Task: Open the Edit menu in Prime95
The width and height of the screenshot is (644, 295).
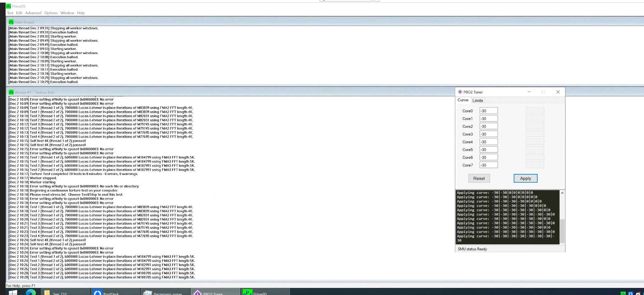Action: pyautogui.click(x=19, y=13)
